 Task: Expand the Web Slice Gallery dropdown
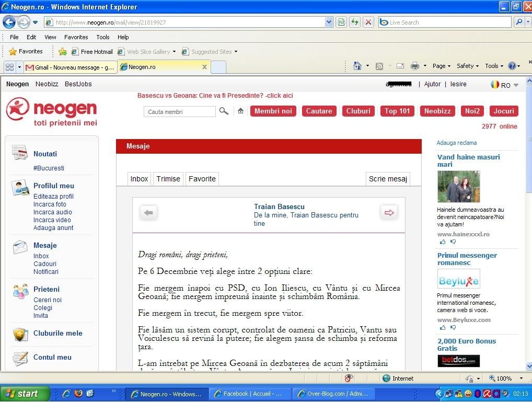tap(175, 52)
